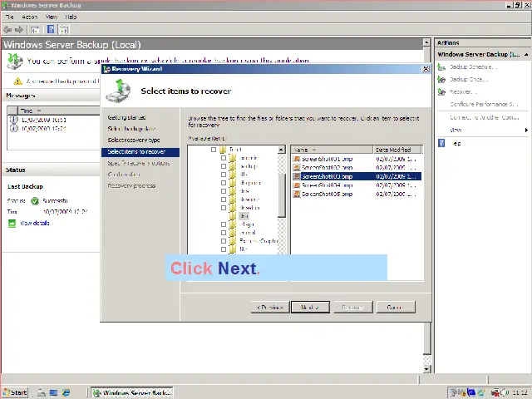Click Connect To Another Computer action
Viewport: 532px width, 399px height.
tap(484, 117)
